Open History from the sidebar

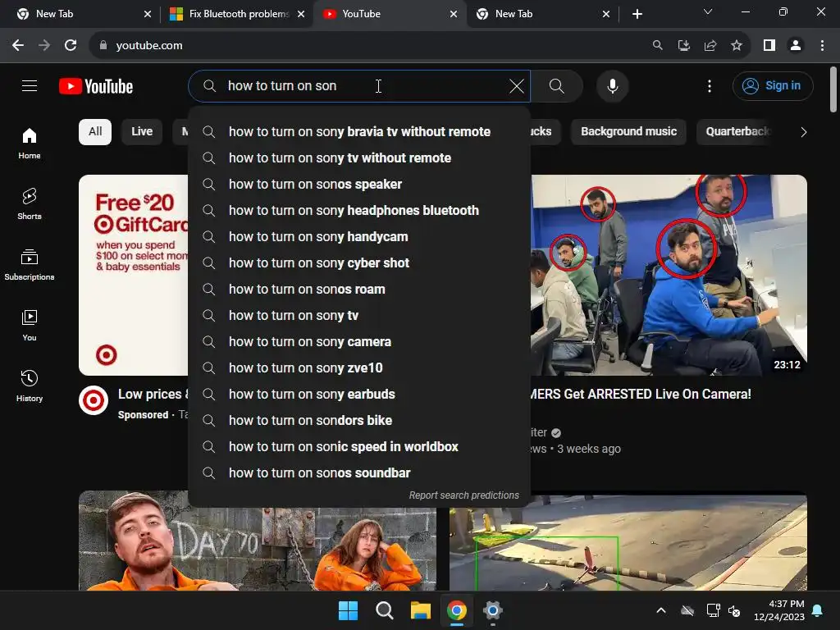(x=30, y=386)
